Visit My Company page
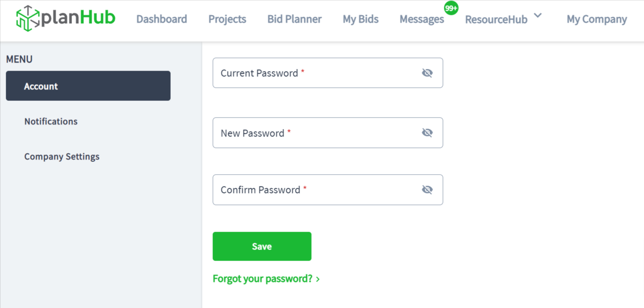 pyautogui.click(x=596, y=19)
